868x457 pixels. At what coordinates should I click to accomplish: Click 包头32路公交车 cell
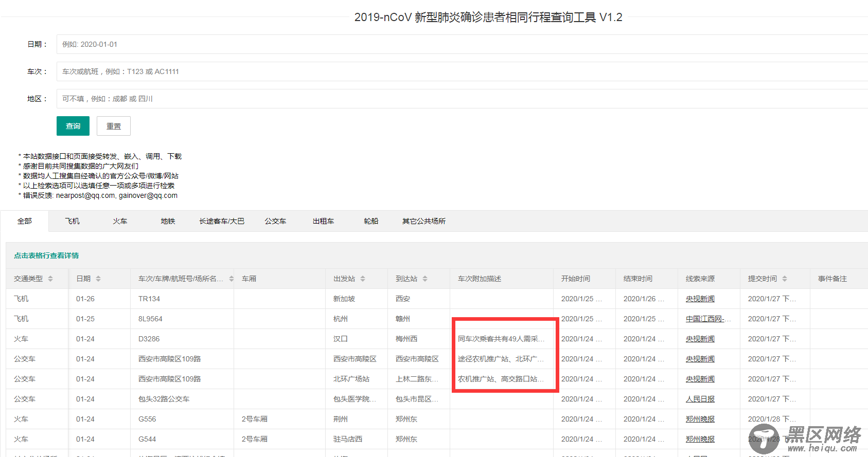182,399
